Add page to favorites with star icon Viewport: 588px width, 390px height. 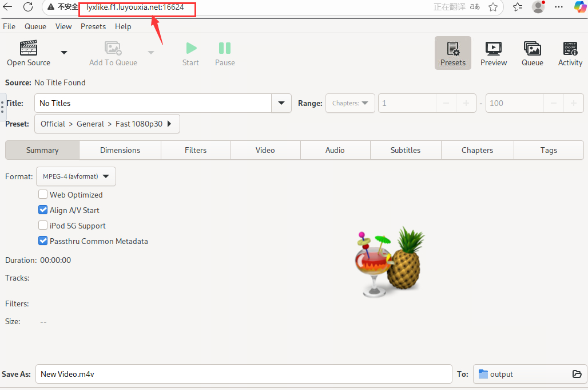[x=493, y=7]
